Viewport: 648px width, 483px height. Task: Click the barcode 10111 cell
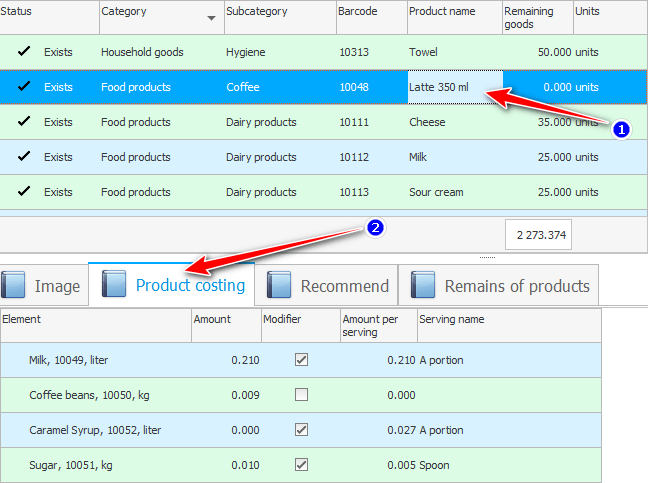(372, 122)
